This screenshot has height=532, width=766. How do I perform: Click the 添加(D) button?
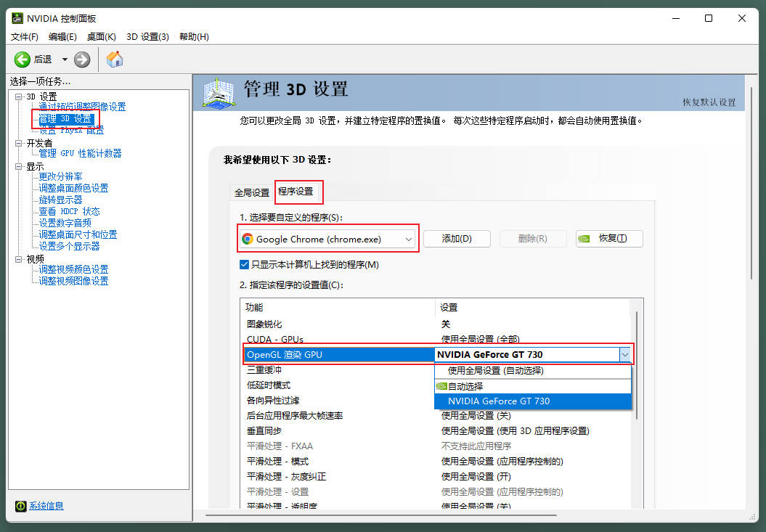tap(457, 239)
